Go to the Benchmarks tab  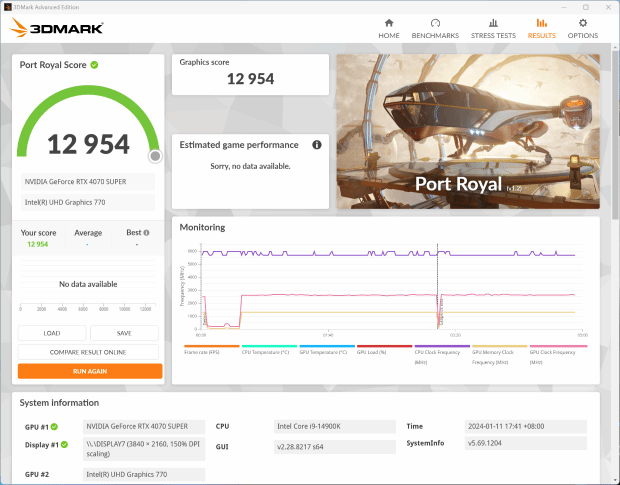(435, 29)
